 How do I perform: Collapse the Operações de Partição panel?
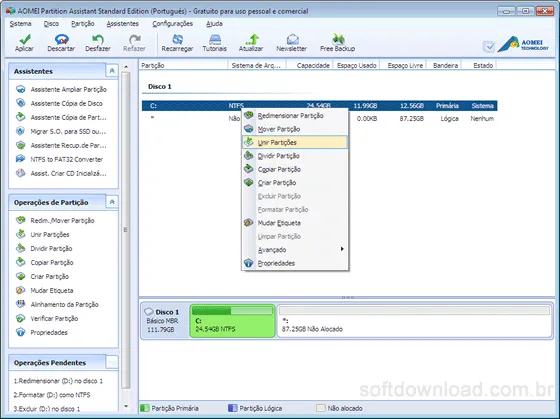pyautogui.click(x=112, y=202)
